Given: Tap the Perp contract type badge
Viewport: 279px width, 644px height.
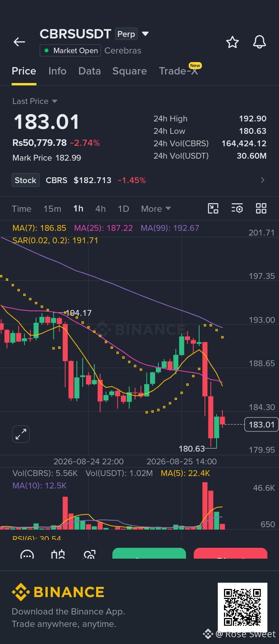Looking at the screenshot, I should point(126,34).
